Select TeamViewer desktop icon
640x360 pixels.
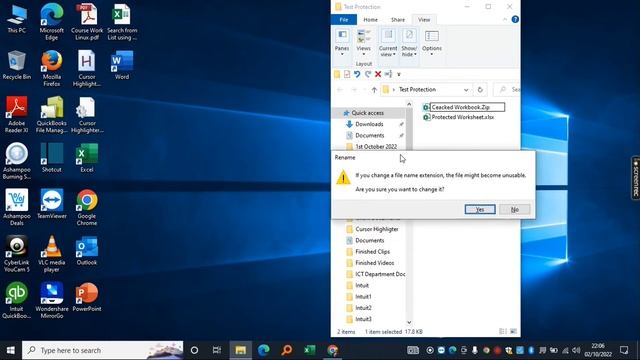(51, 204)
